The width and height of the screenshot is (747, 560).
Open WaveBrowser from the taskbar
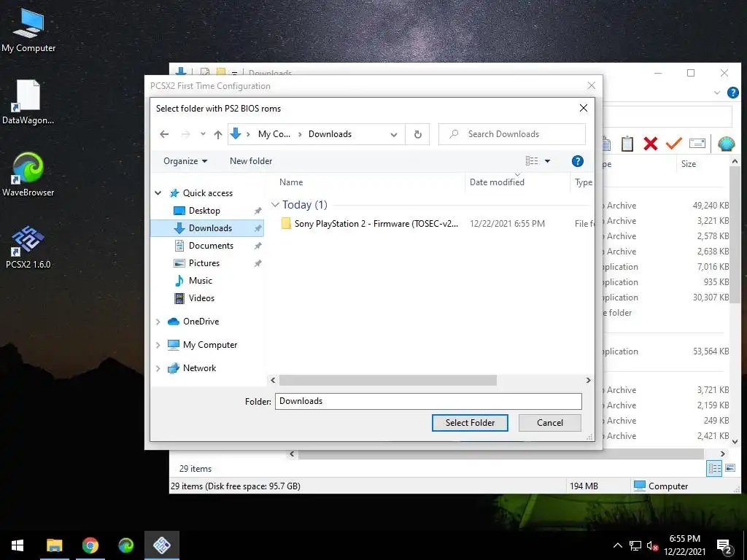coord(125,545)
